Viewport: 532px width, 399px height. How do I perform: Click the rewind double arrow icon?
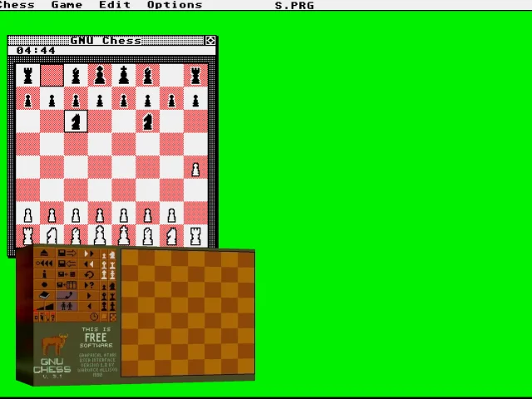point(89,264)
